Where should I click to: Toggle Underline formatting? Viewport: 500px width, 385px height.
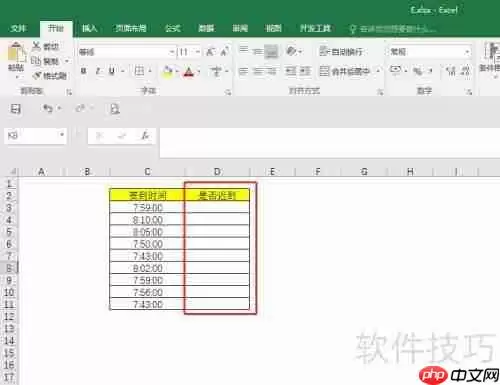[112, 71]
